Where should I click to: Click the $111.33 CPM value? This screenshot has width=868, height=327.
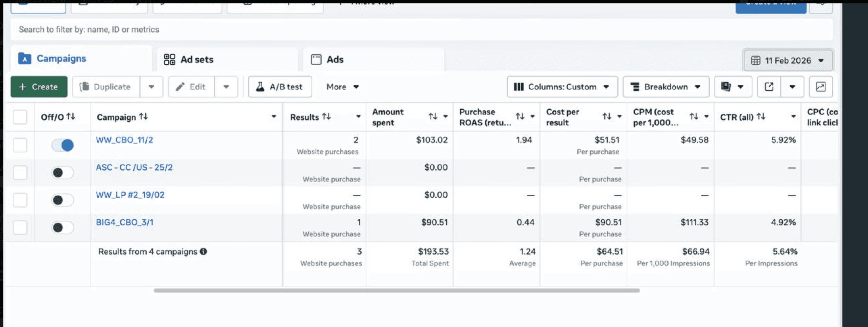(695, 222)
